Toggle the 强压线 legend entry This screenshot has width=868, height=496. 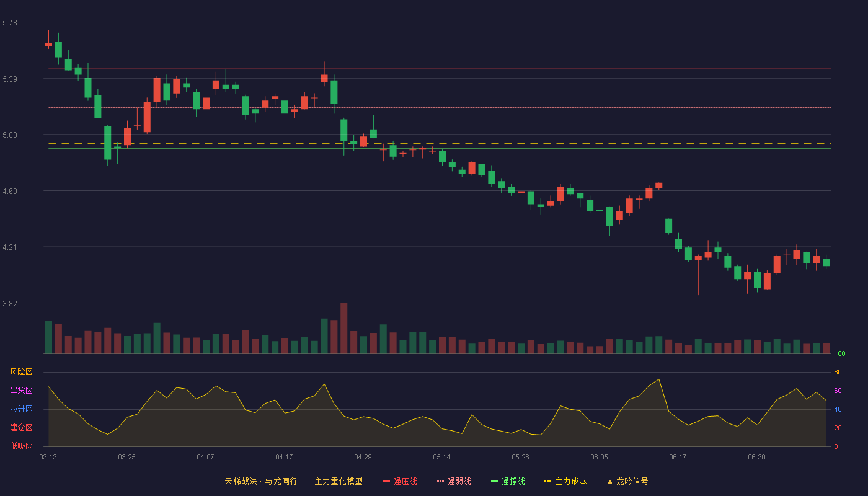tap(400, 481)
